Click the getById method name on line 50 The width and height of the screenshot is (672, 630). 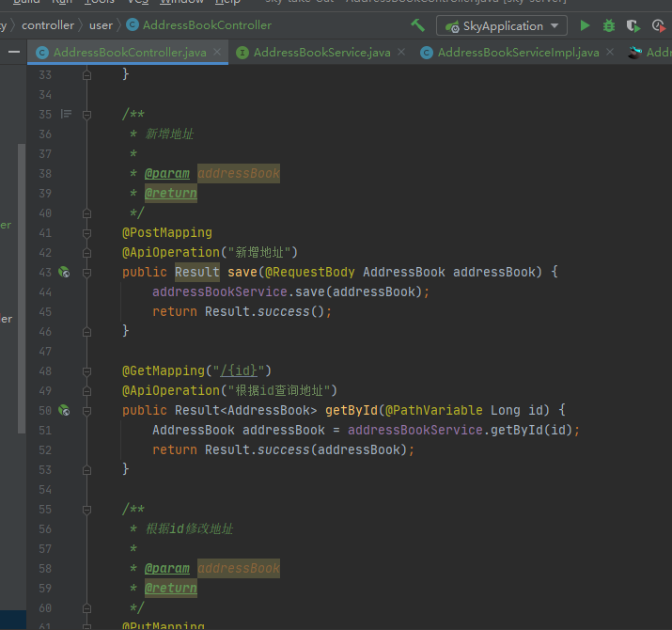click(352, 410)
